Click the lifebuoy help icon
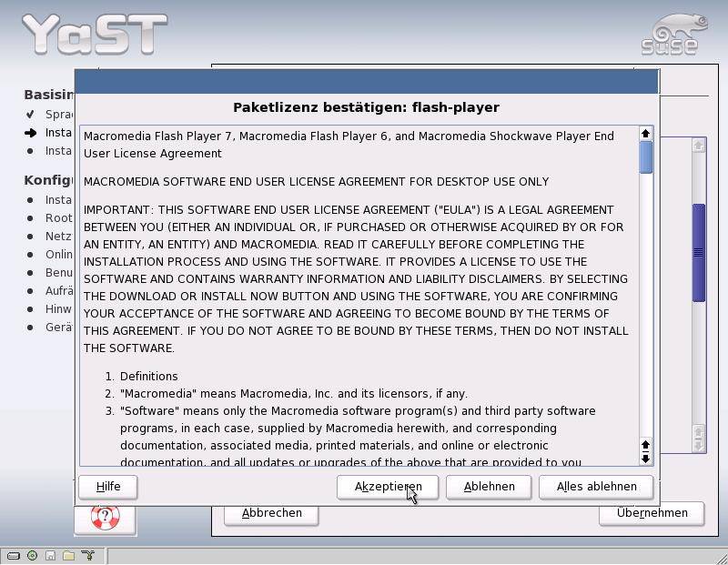 coord(105,518)
